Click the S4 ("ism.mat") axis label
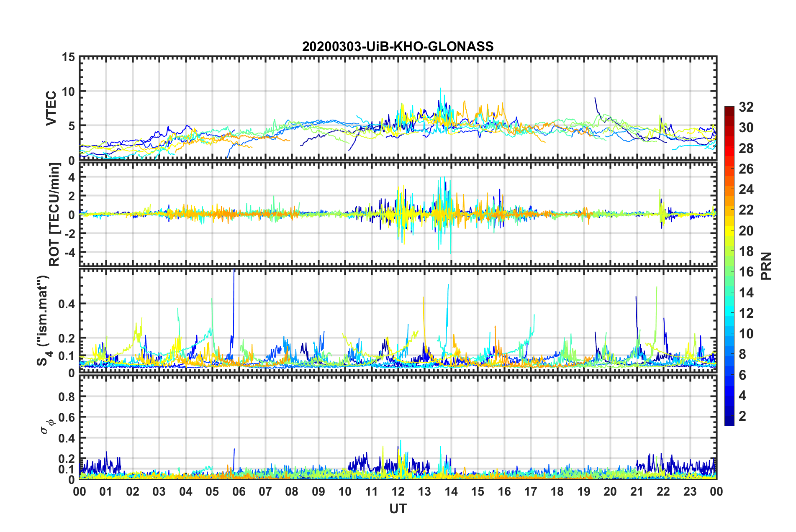796x532 pixels. point(43,320)
